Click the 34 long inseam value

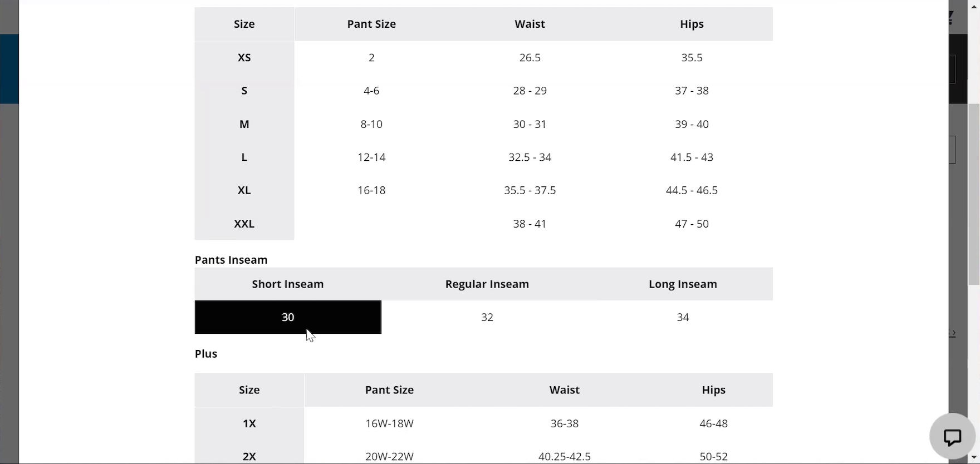click(683, 317)
